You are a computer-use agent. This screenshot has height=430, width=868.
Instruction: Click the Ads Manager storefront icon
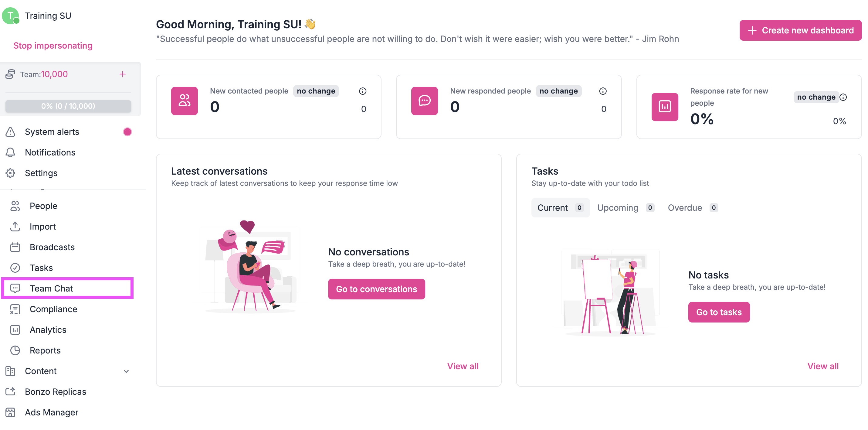(10, 412)
